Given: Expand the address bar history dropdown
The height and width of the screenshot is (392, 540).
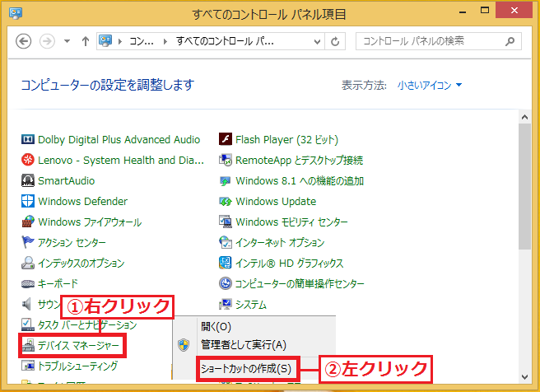Looking at the screenshot, I should 317,42.
